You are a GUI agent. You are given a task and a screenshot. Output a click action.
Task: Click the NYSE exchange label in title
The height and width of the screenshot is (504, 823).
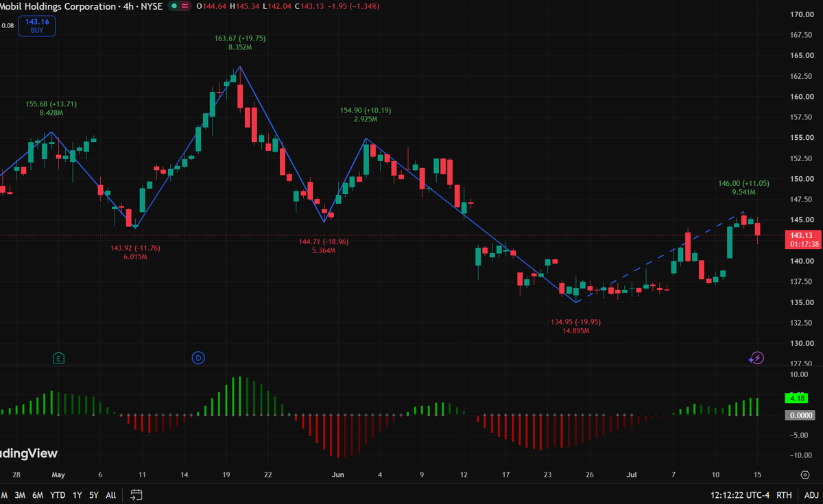tap(151, 6)
